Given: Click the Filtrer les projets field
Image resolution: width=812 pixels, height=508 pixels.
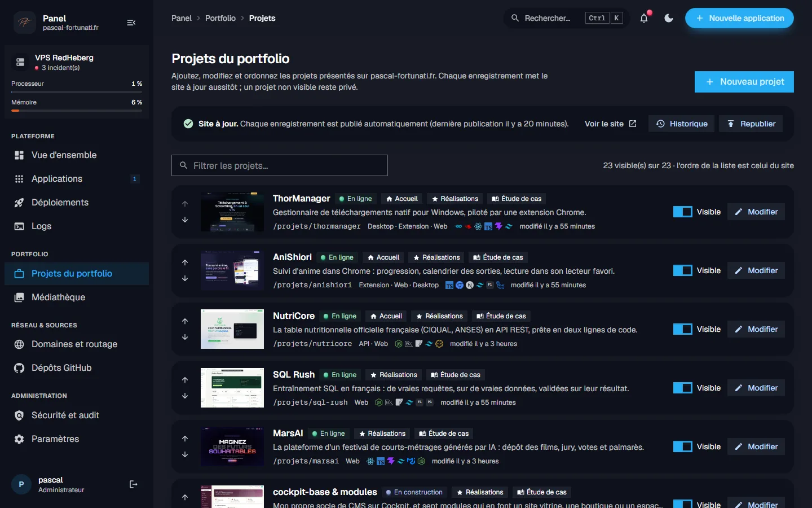Looking at the screenshot, I should (x=280, y=165).
